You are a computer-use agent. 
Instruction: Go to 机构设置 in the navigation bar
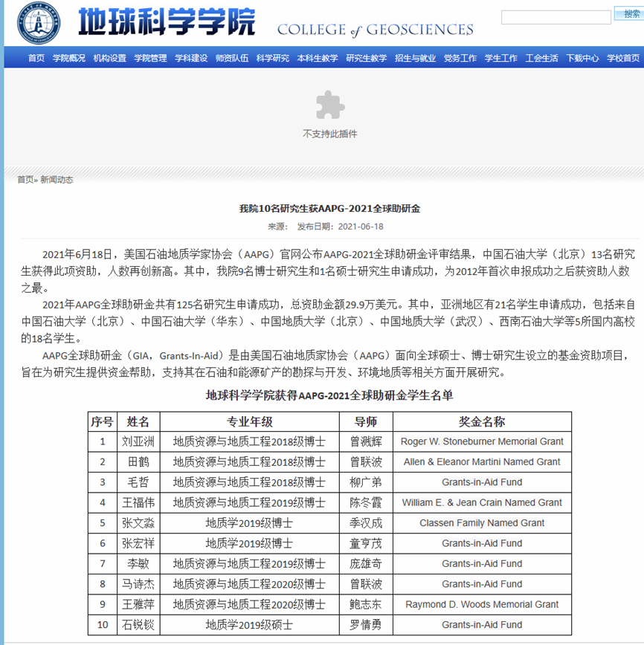(110, 58)
